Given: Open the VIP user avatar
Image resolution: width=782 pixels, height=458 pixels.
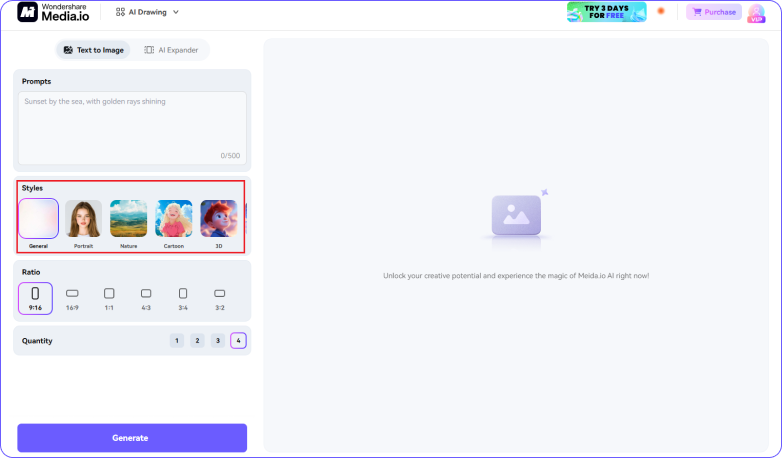Looking at the screenshot, I should point(756,13).
